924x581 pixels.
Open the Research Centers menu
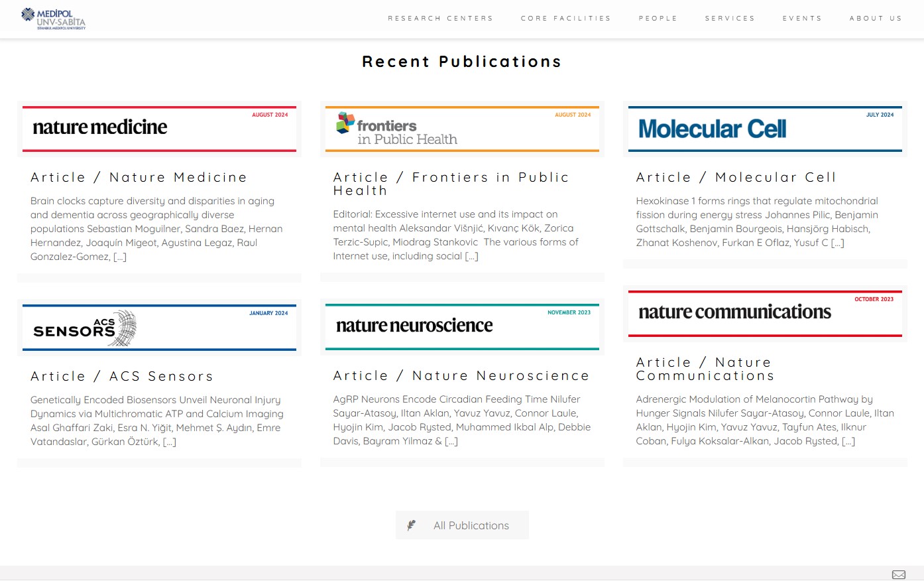[441, 19]
